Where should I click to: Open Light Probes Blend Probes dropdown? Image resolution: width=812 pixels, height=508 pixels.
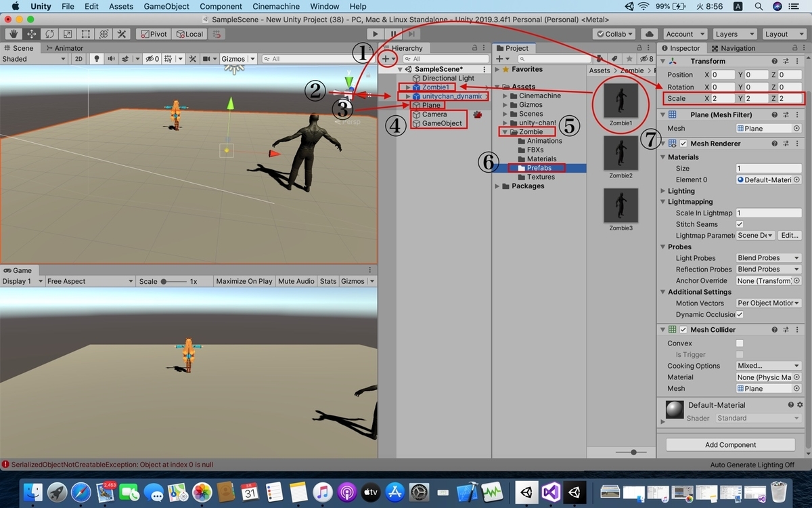click(769, 258)
